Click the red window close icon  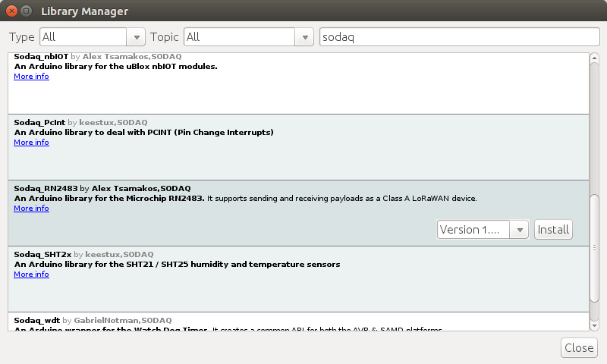click(x=11, y=11)
